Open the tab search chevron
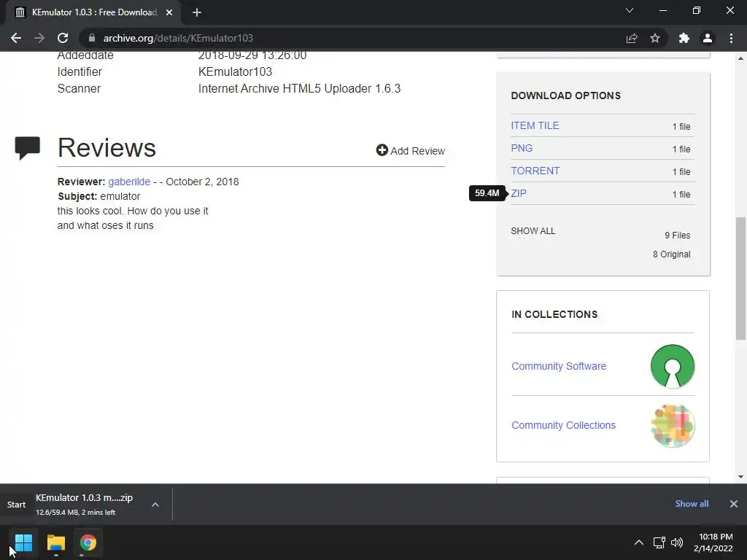This screenshot has height=560, width=747. [630, 10]
